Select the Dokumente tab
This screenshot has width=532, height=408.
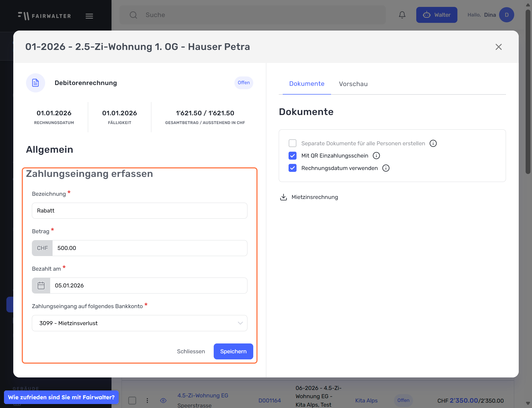(307, 84)
